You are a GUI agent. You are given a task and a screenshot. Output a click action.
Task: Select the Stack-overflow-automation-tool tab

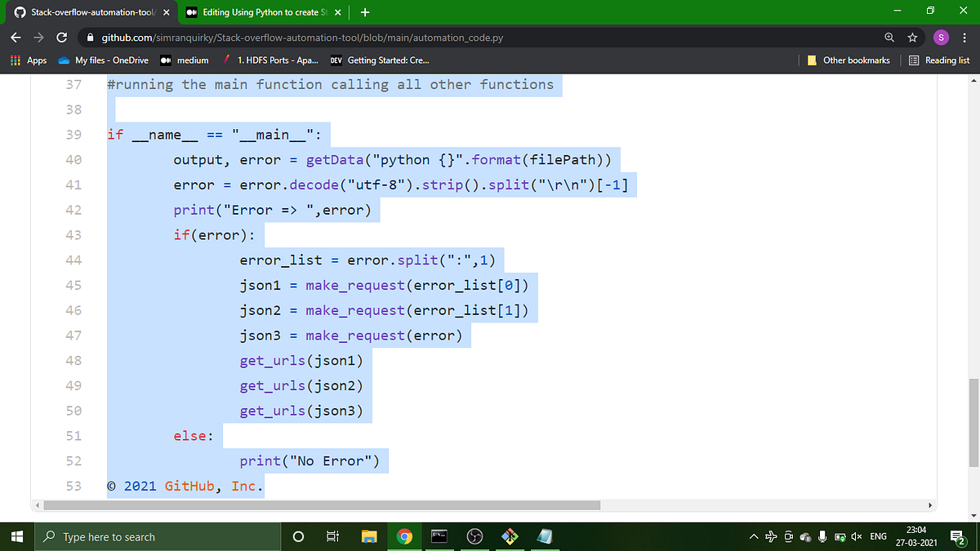tap(90, 12)
